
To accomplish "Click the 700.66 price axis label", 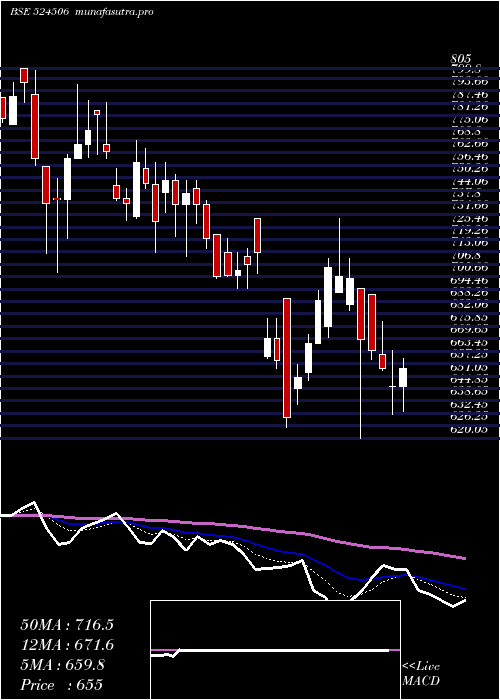I will [x=468, y=268].
